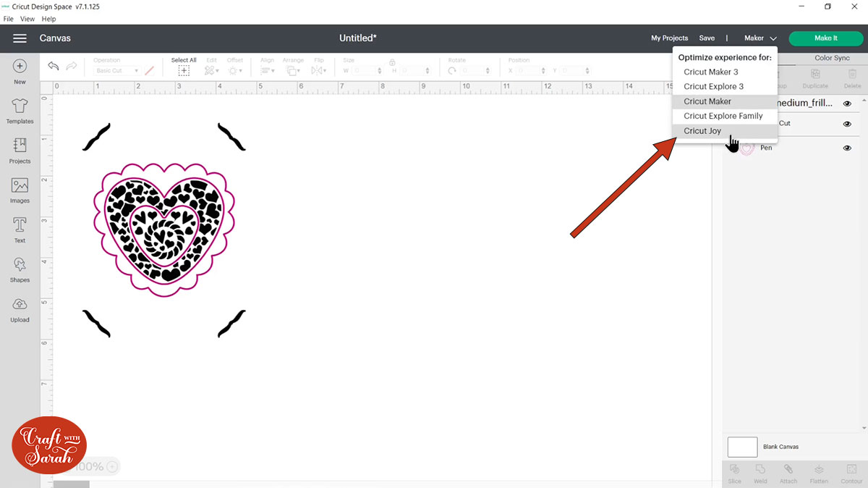Zoom in with the plus icon

coord(112,467)
